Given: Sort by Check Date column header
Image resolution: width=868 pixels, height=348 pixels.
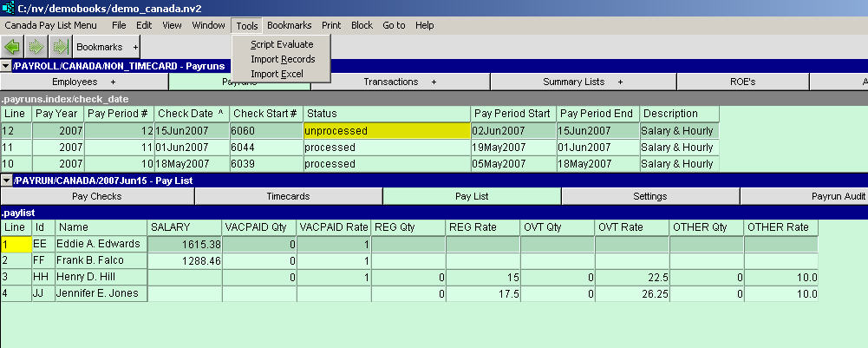Looking at the screenshot, I should pyautogui.click(x=190, y=114).
